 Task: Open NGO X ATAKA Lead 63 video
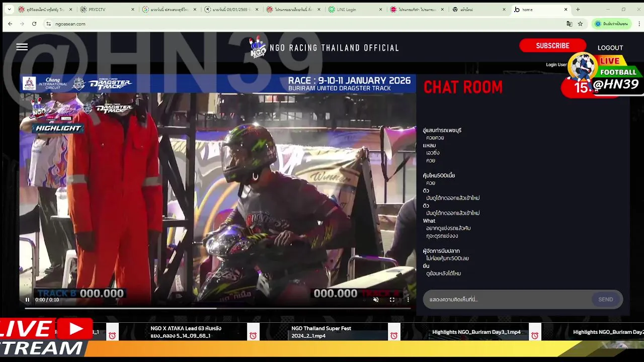(186, 332)
